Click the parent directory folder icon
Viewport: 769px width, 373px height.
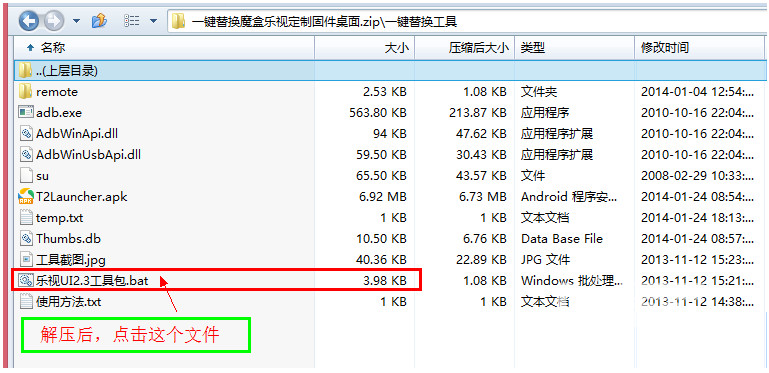pyautogui.click(x=25, y=71)
